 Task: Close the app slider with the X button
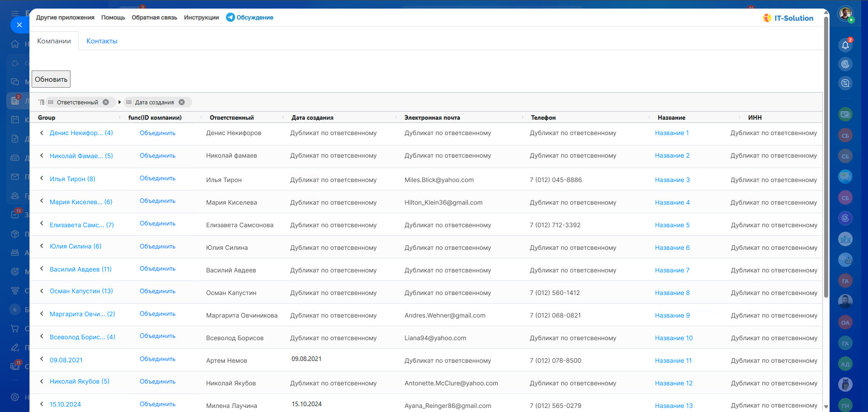click(x=19, y=25)
